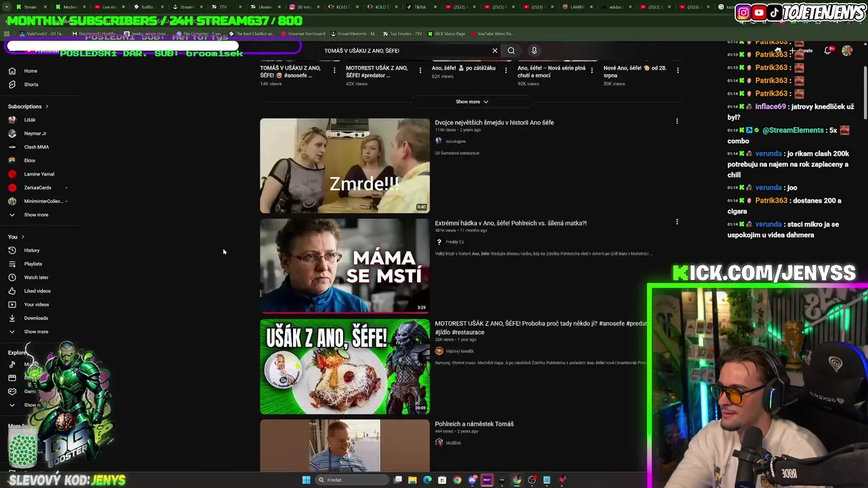Start voice search with the microphone

(x=534, y=50)
